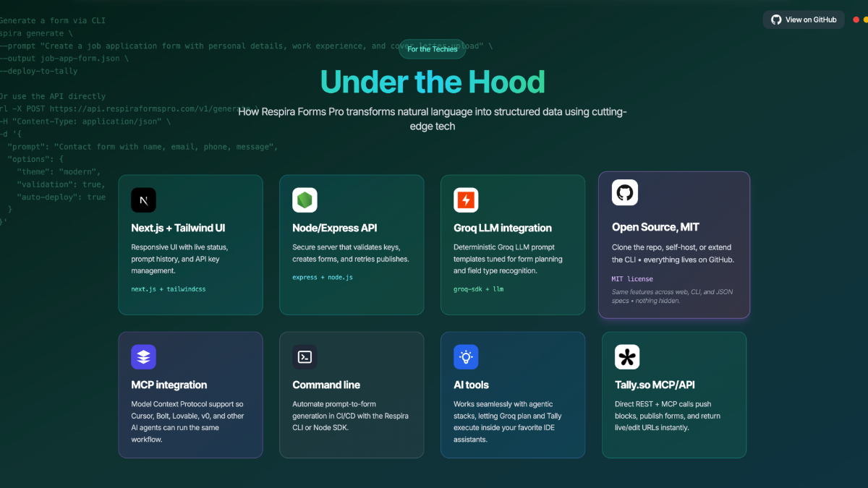Click the Command line terminal icon
The image size is (868, 488).
(305, 356)
